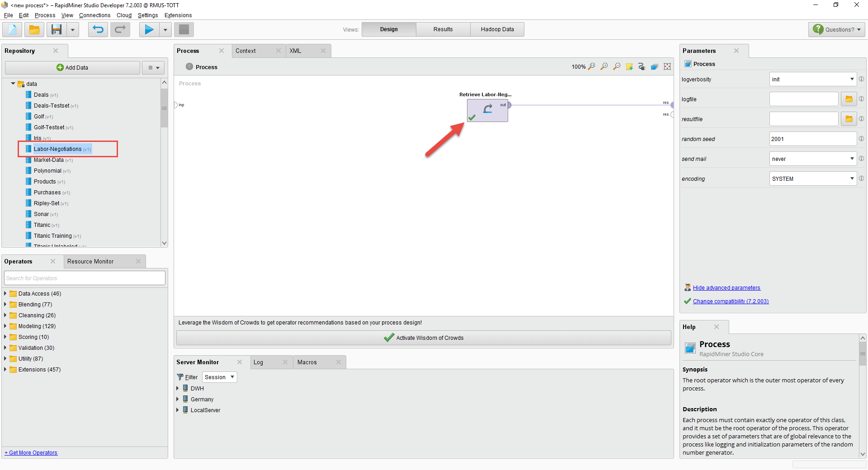This screenshot has height=470, width=868.
Task: Open the Extensions menu
Action: [178, 15]
